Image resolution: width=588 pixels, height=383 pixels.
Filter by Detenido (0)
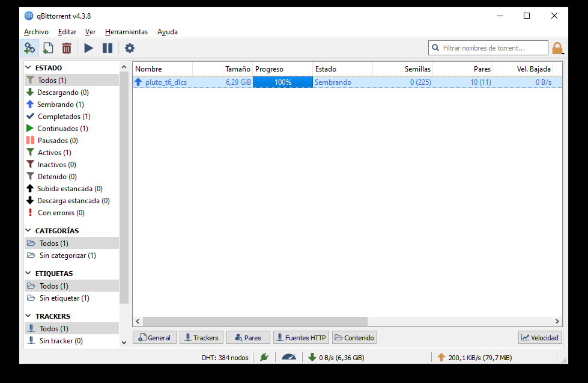pos(71,177)
